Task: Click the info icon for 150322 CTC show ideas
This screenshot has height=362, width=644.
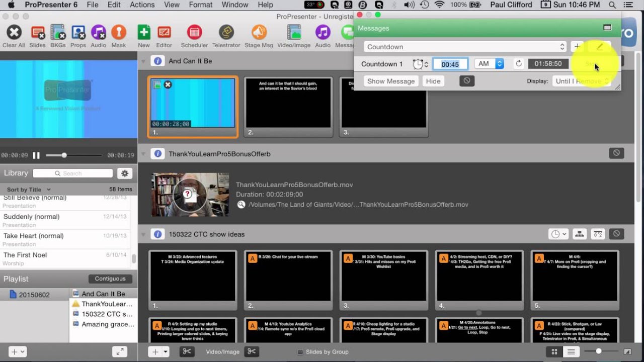Action: point(158,234)
